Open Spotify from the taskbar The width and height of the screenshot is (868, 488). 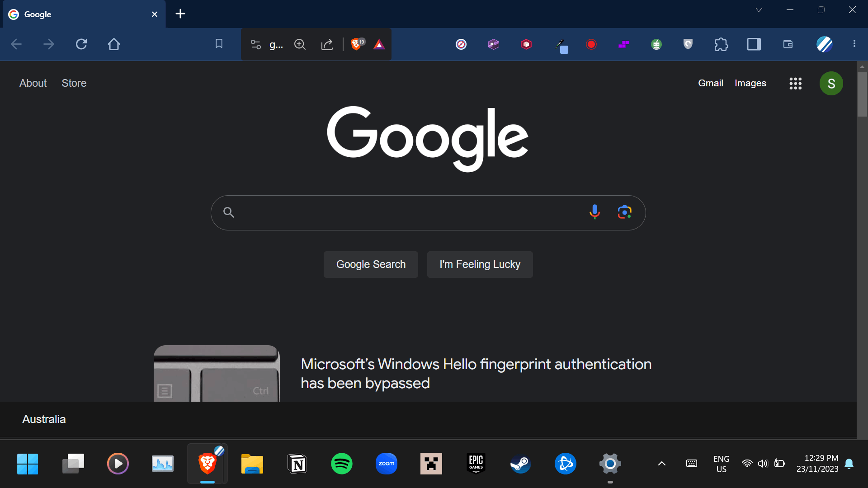(x=342, y=464)
